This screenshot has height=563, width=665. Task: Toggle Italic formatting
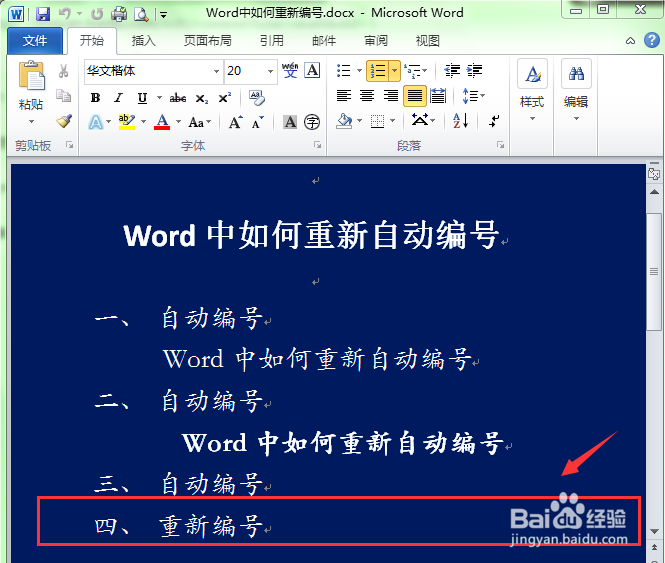coord(118,98)
